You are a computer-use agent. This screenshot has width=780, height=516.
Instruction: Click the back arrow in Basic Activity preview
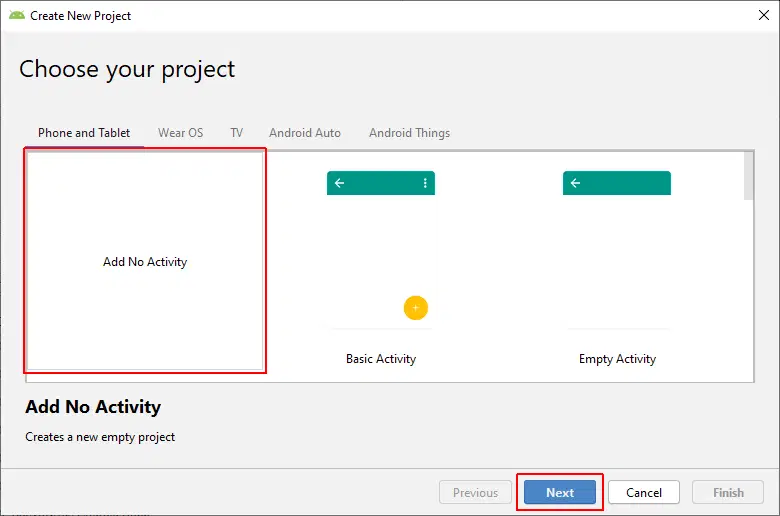tap(339, 183)
